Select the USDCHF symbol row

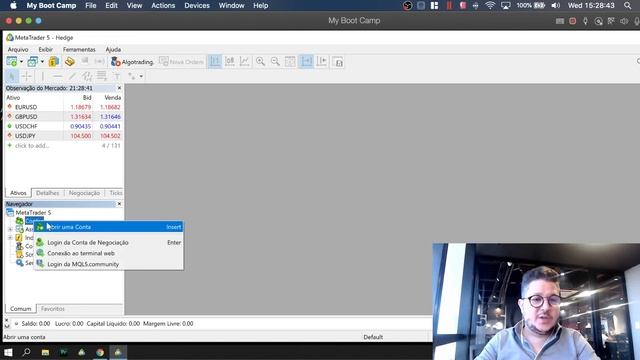(x=64, y=126)
